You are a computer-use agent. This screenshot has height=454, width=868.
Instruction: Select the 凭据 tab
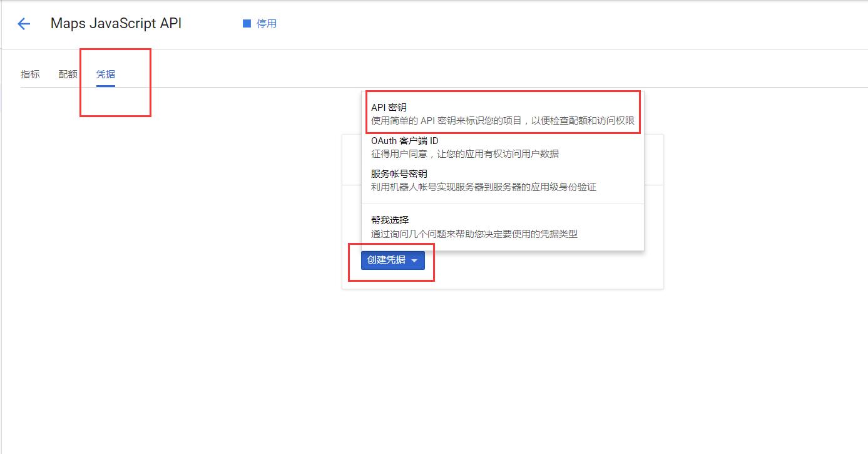coord(105,73)
